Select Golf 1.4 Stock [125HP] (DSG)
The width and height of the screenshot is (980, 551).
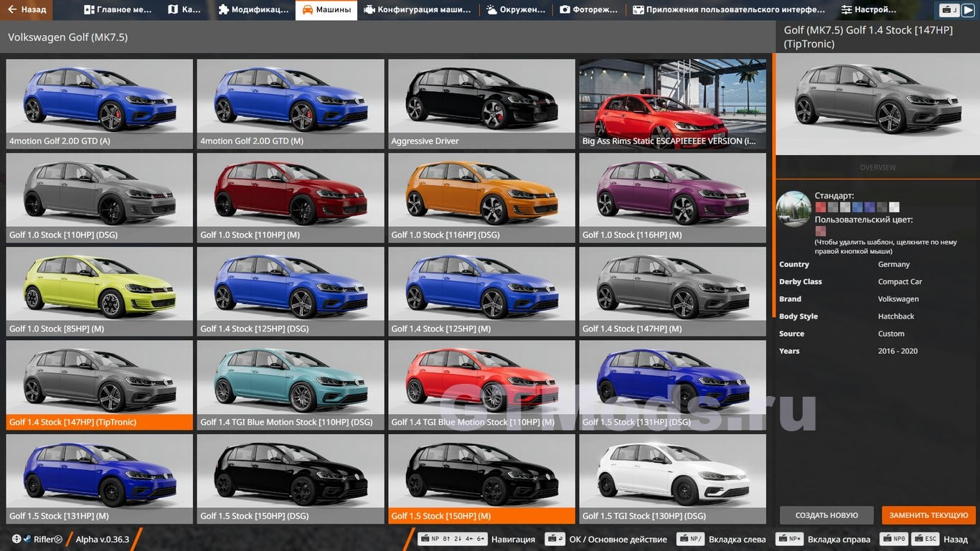coord(291,292)
